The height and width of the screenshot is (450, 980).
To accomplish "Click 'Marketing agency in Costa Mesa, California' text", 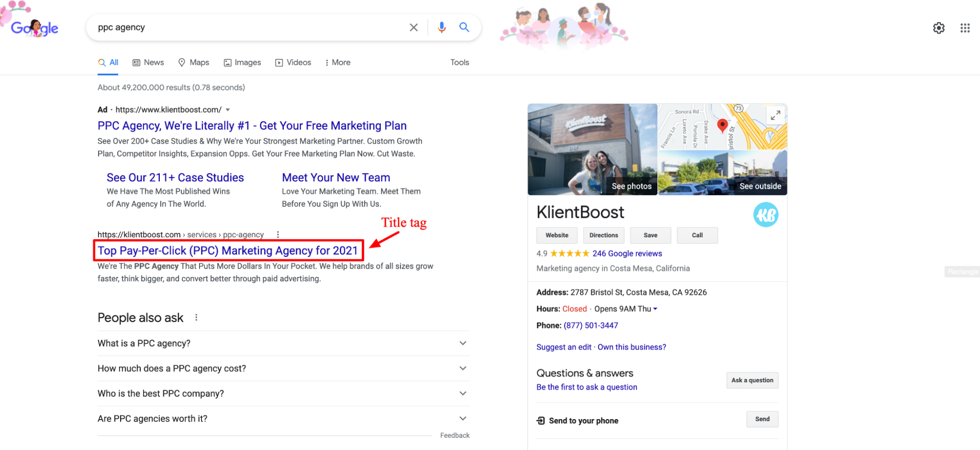I will pyautogui.click(x=613, y=268).
